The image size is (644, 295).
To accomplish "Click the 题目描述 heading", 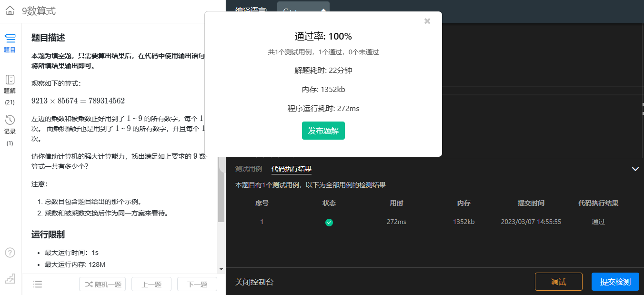I will (48, 38).
